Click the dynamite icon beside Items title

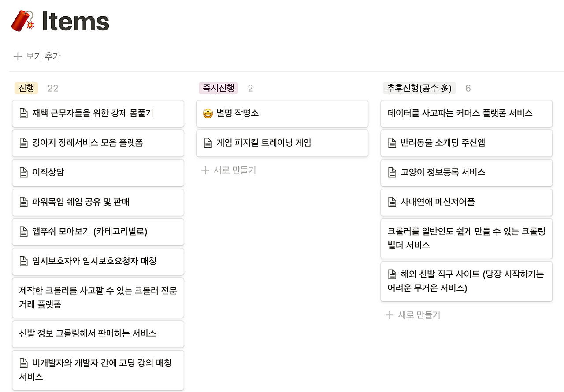pyautogui.click(x=22, y=21)
